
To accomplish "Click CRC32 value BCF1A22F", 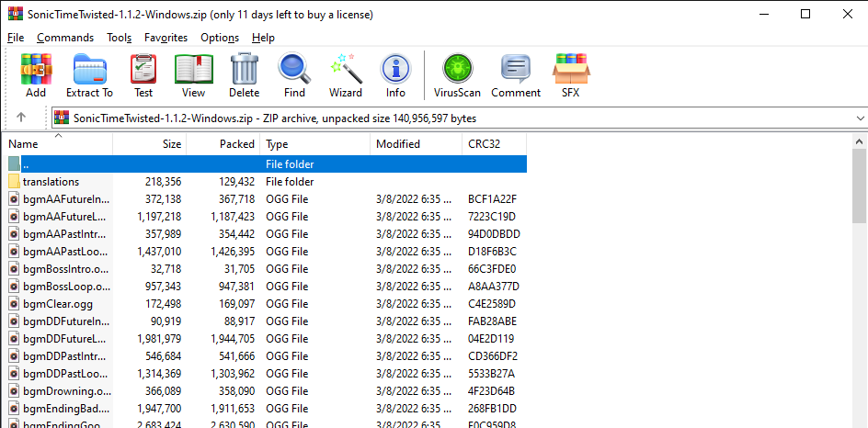I will coord(492,199).
